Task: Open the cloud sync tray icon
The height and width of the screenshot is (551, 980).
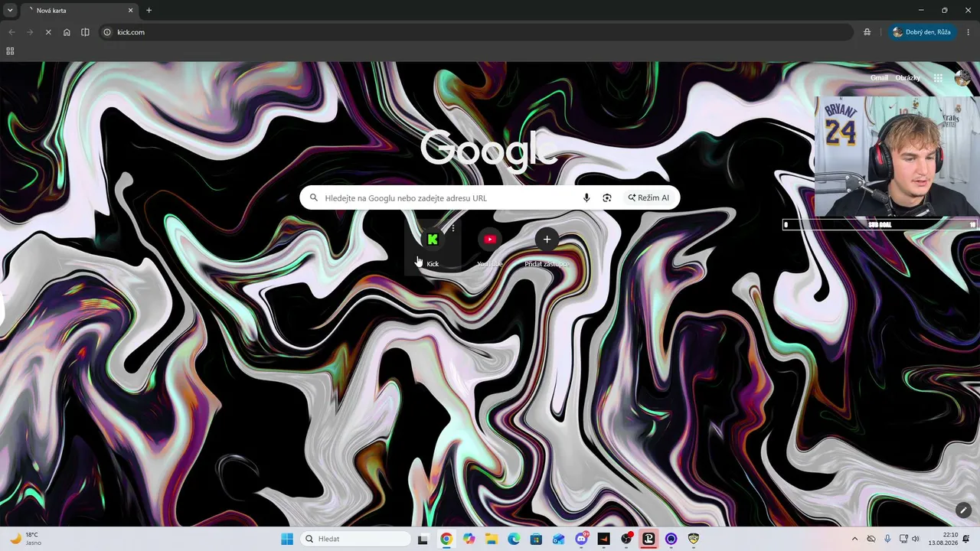Action: (871, 539)
